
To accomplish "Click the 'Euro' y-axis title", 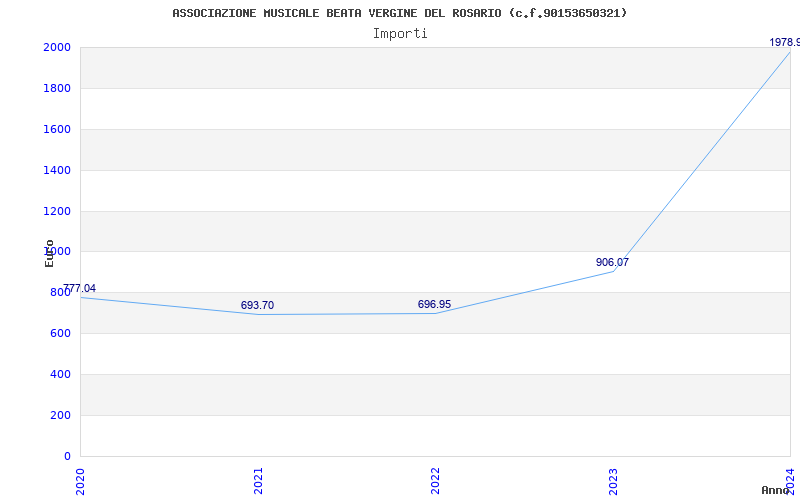I will point(49,253).
